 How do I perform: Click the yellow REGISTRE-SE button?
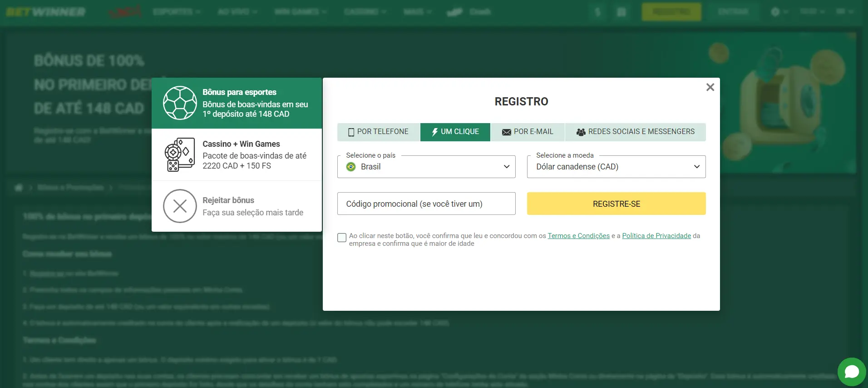[x=616, y=204]
